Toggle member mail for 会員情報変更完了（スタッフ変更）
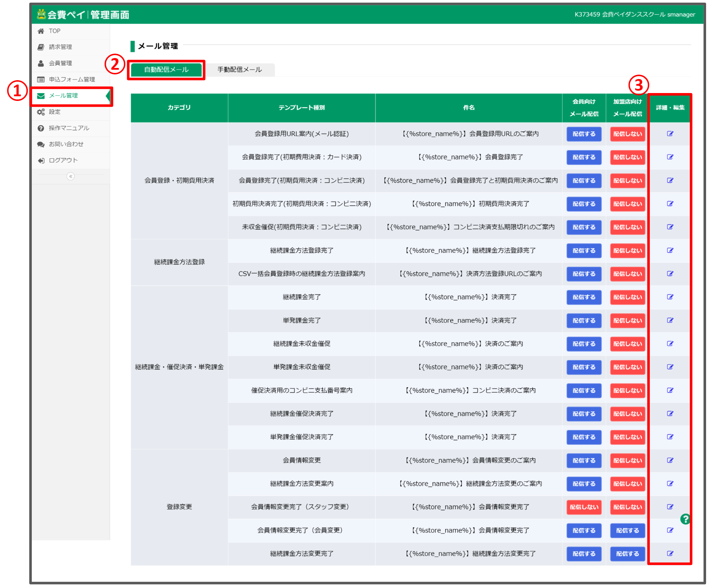This screenshot has height=588, width=709. pos(584,507)
